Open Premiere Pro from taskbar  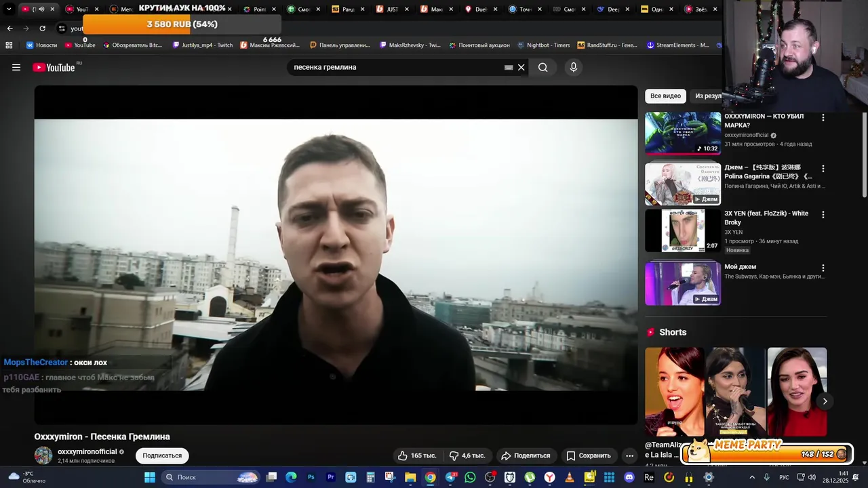(331, 477)
